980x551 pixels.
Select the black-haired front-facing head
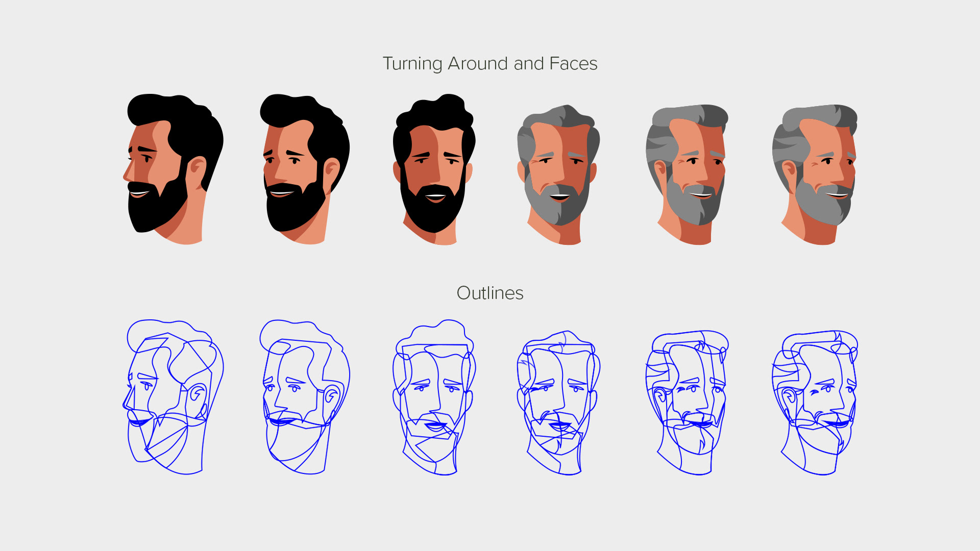pos(434,169)
